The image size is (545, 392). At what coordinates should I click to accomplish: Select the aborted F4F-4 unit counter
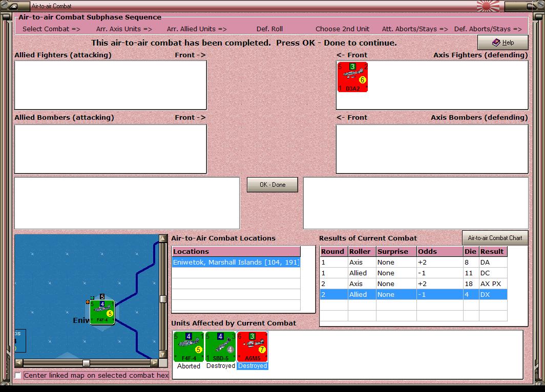(x=188, y=346)
